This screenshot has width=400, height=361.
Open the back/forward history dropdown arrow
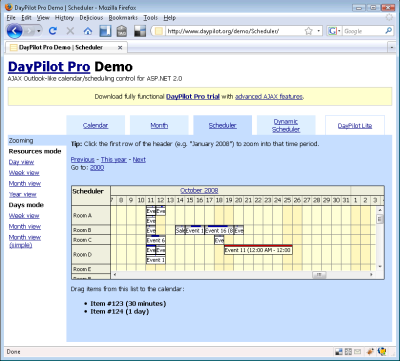point(39,31)
